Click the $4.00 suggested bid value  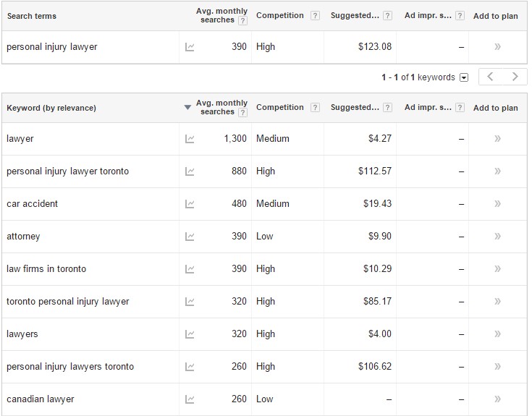[380, 334]
